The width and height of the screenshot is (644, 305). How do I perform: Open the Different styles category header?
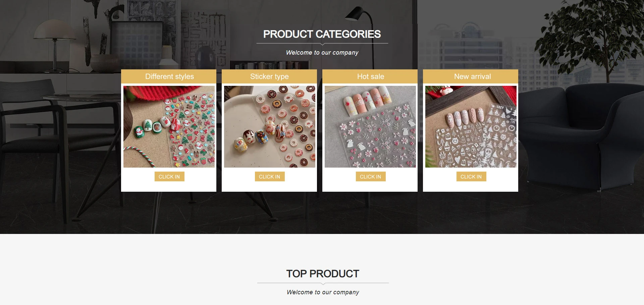[169, 76]
